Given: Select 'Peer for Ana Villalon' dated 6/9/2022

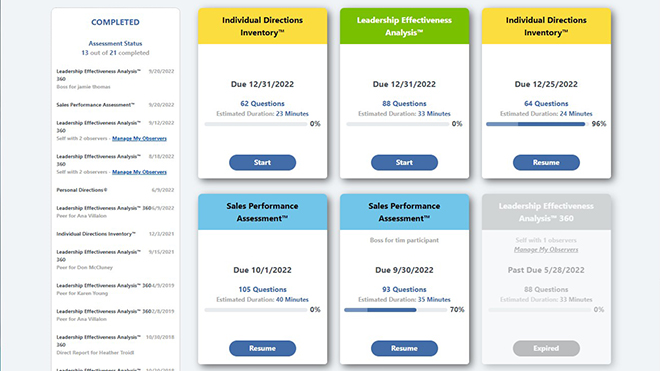Looking at the screenshot, I should tap(115, 212).
